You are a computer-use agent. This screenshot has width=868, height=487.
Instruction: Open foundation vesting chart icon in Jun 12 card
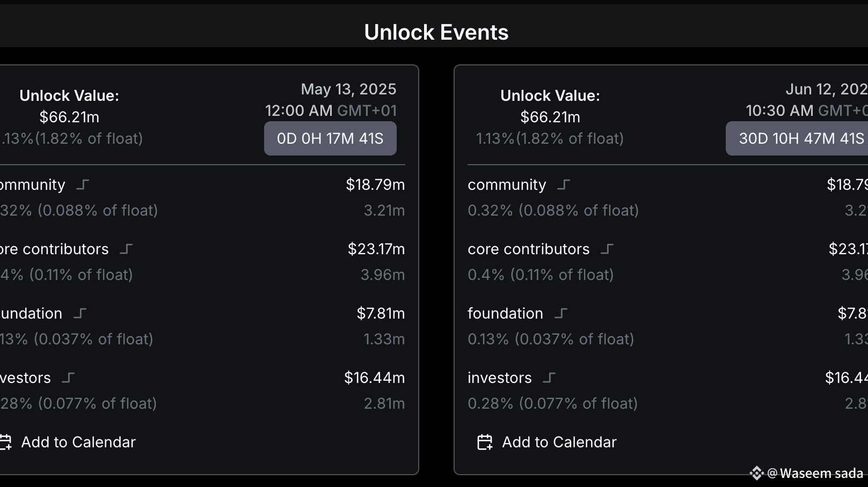[x=561, y=314]
